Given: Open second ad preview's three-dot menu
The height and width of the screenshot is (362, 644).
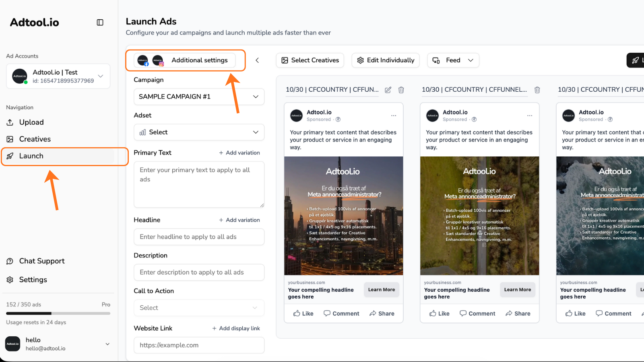Looking at the screenshot, I should (530, 116).
